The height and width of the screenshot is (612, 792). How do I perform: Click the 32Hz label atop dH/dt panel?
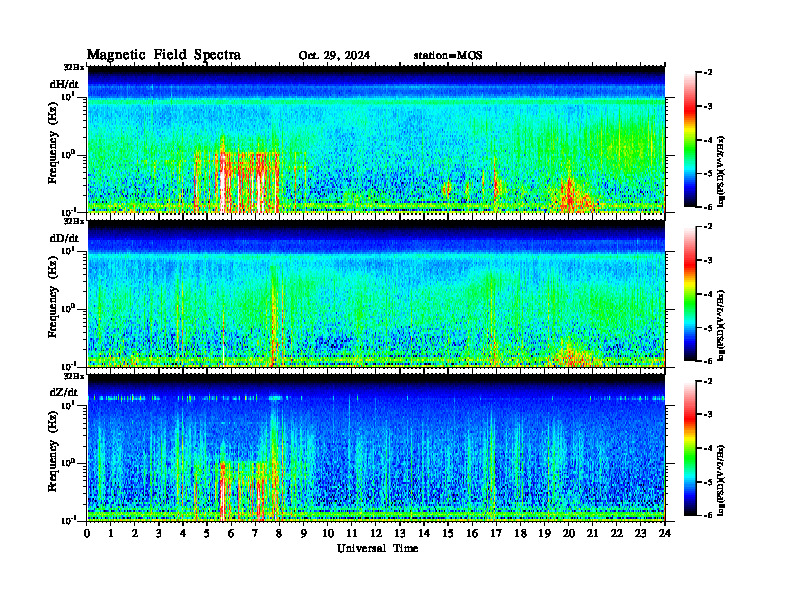pyautogui.click(x=74, y=67)
